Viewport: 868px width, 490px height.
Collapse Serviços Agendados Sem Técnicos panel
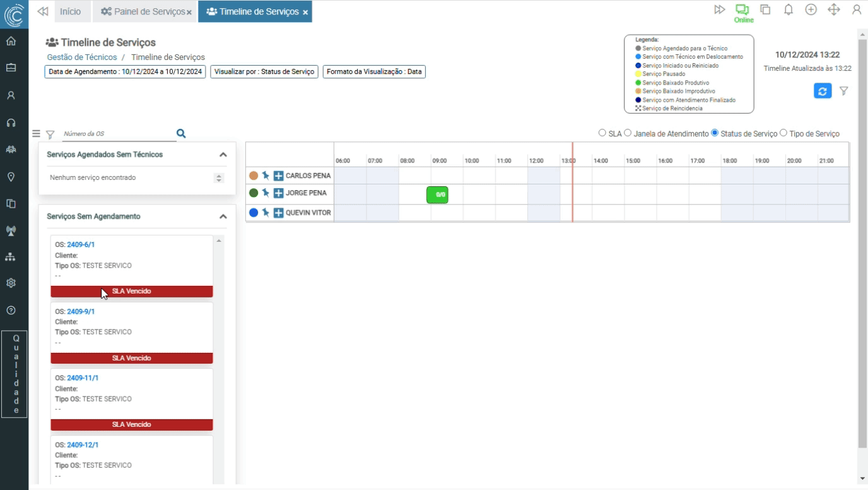click(x=223, y=155)
